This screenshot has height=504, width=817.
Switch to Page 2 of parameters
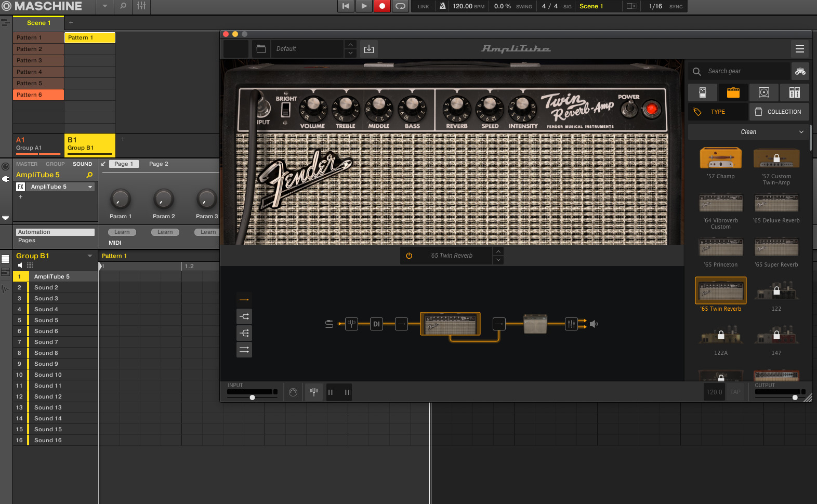pyautogui.click(x=159, y=164)
